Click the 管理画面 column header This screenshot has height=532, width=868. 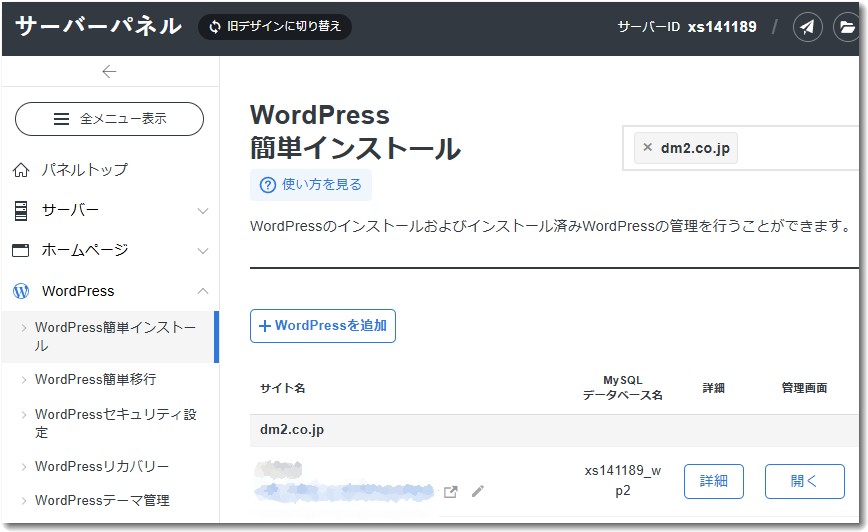tap(804, 388)
